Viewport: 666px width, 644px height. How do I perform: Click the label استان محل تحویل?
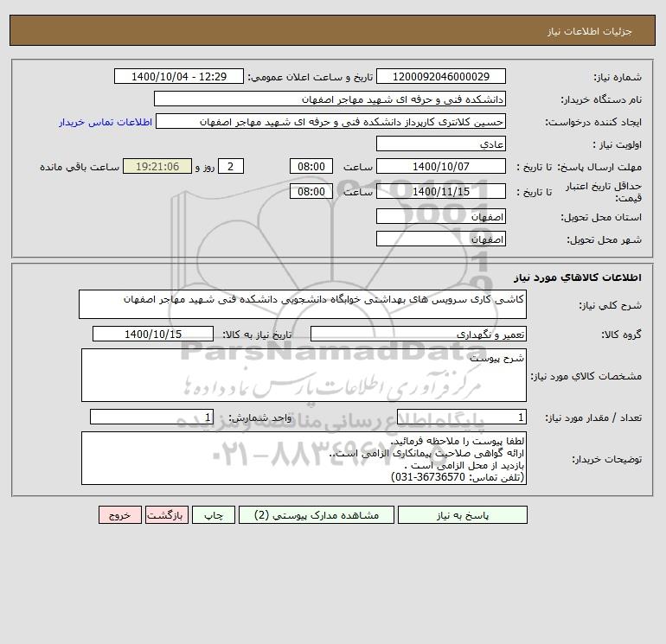[601, 217]
